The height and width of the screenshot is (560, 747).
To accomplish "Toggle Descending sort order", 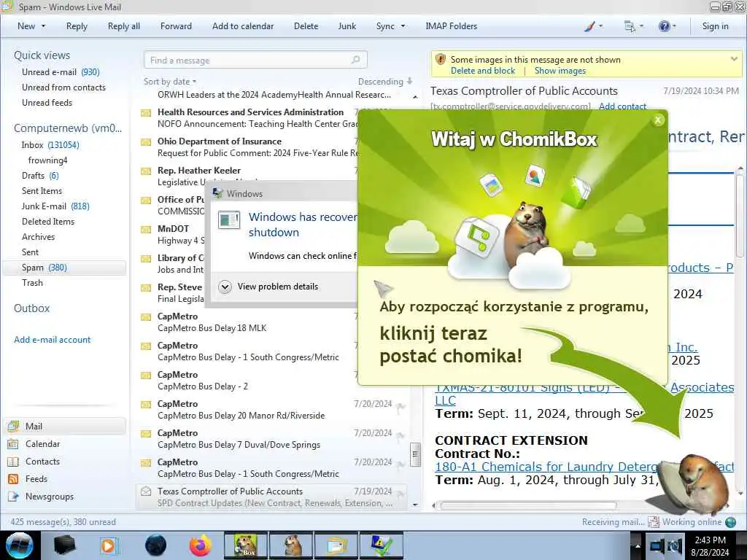I will click(385, 82).
